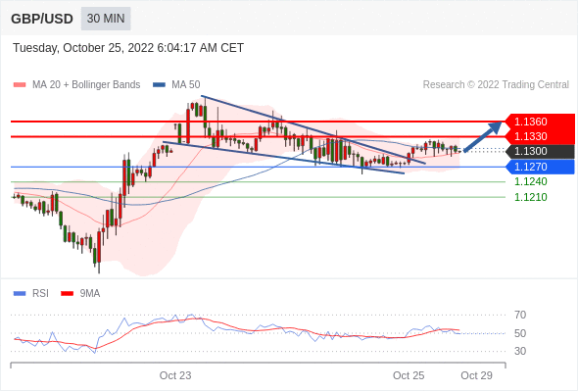Click the Oct 25 date axis label

(x=409, y=375)
